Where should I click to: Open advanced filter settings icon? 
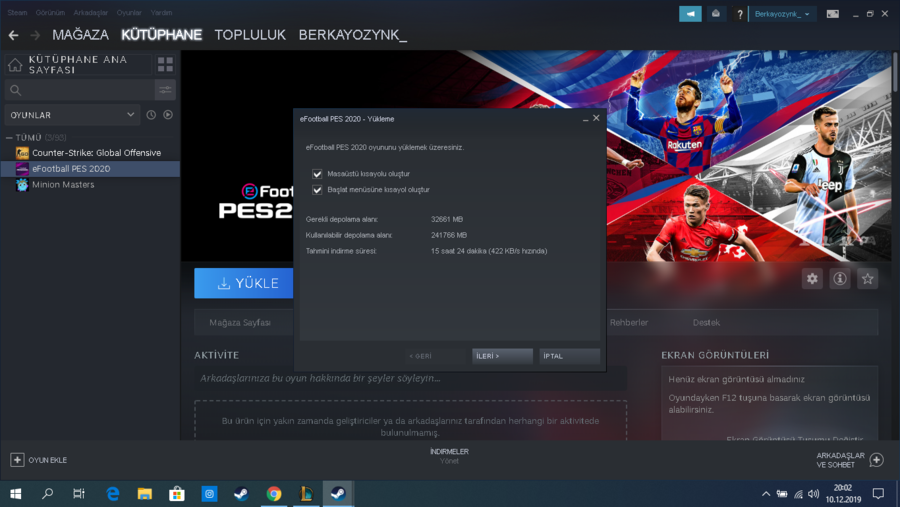click(165, 90)
